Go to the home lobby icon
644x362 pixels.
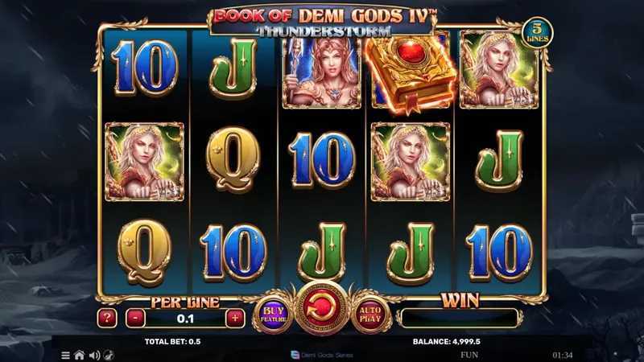(x=79, y=356)
